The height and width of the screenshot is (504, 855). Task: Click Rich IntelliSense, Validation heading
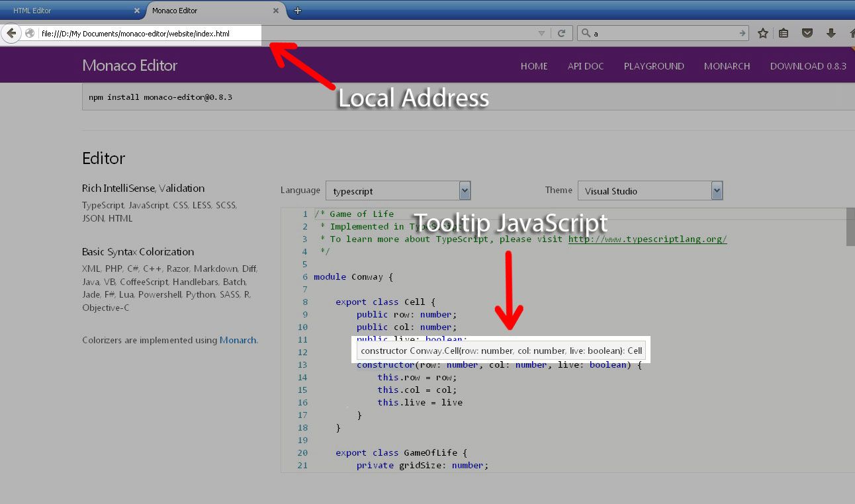(x=143, y=189)
